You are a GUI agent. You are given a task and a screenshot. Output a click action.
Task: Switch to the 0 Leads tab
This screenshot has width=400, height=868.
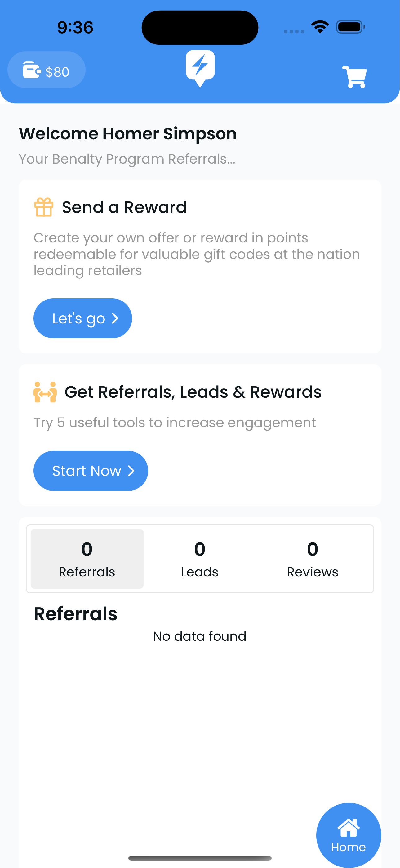[200, 559]
